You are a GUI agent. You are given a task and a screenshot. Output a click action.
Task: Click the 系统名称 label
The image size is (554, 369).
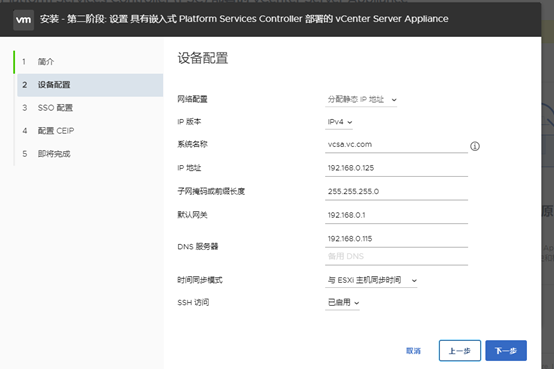tap(192, 144)
